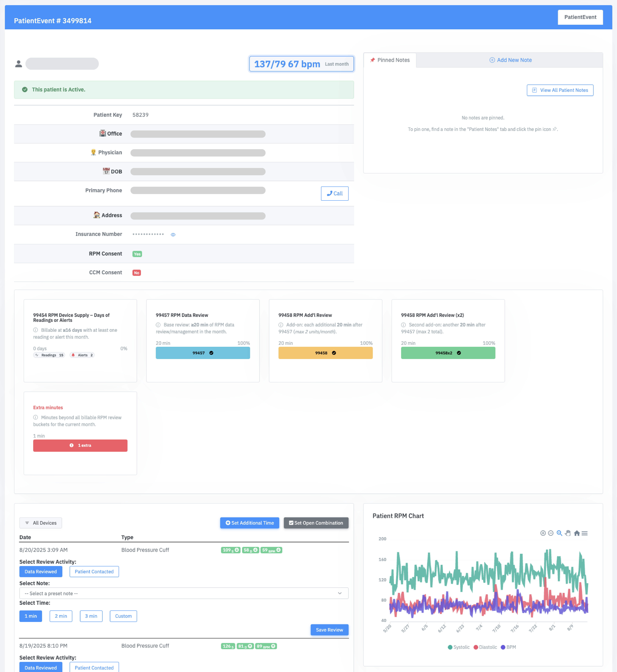Screen dimensions: 617x672
Task: Click the Alerts 2 bell badge
Action: click(82, 355)
